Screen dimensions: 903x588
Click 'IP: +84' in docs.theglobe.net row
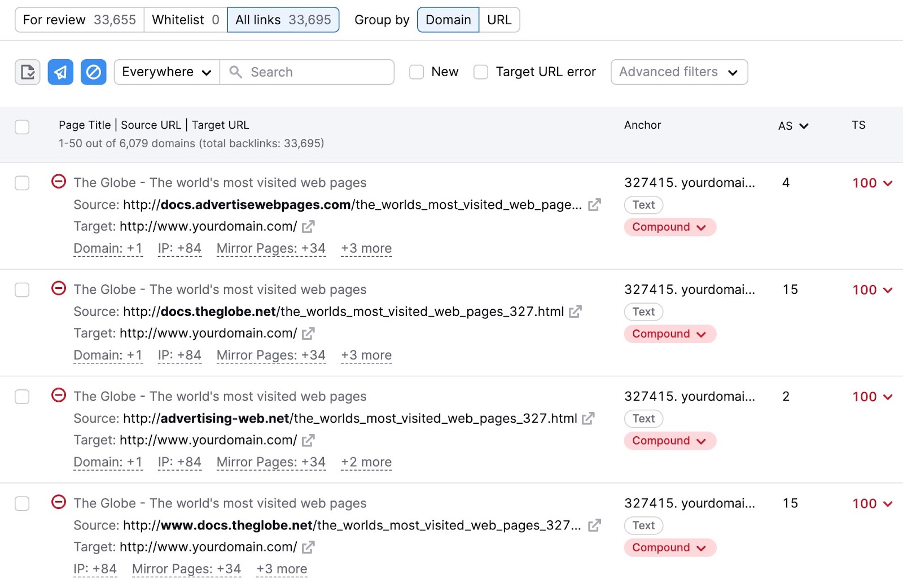[x=179, y=356]
